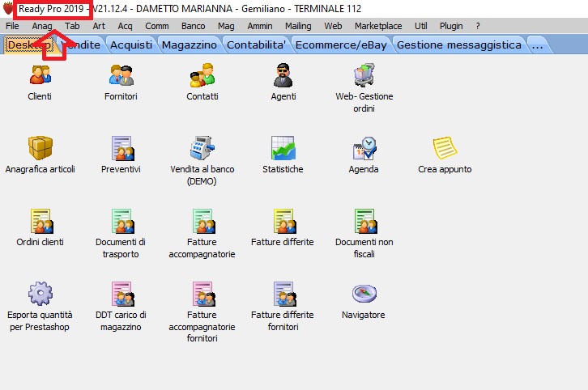Viewport: 588px width, 390px height.
Task: Open the File menu
Action: pos(12,26)
